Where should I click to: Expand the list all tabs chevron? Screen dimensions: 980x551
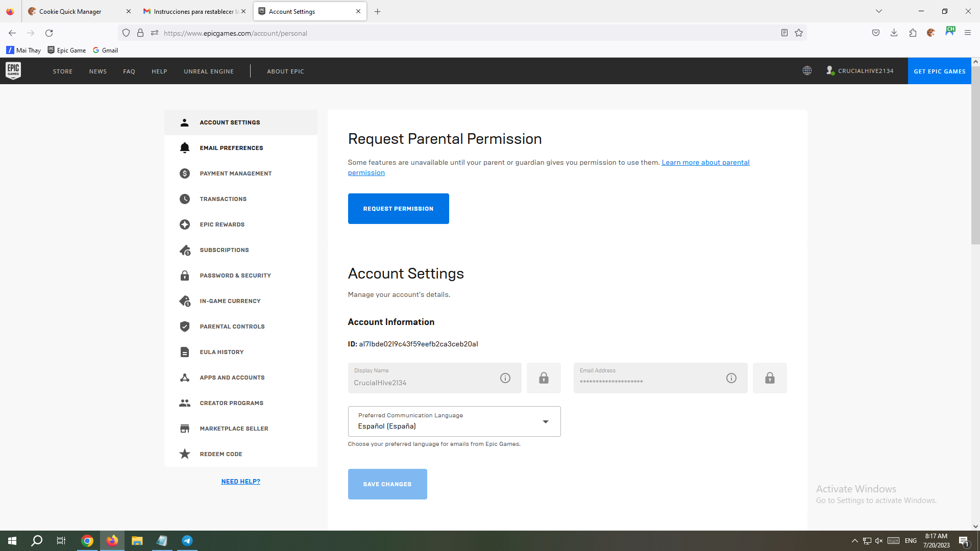pyautogui.click(x=879, y=11)
